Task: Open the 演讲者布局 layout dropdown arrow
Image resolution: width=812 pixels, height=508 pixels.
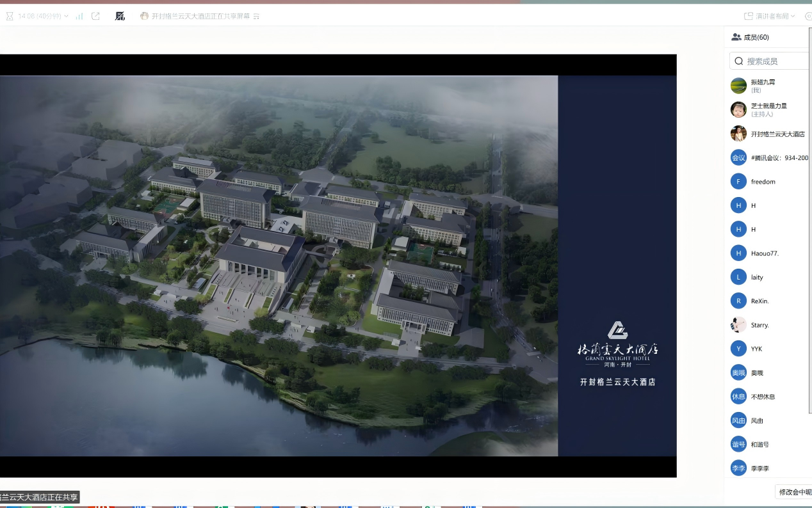Action: click(x=793, y=16)
